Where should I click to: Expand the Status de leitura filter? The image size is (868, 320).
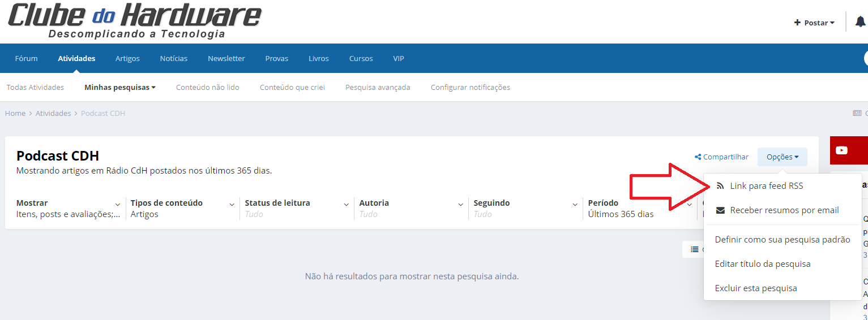point(297,209)
